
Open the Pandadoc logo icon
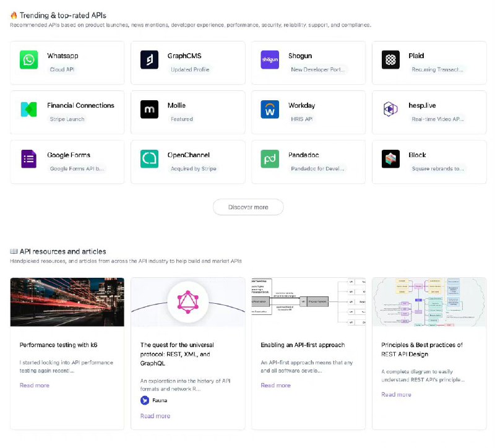[x=270, y=160]
